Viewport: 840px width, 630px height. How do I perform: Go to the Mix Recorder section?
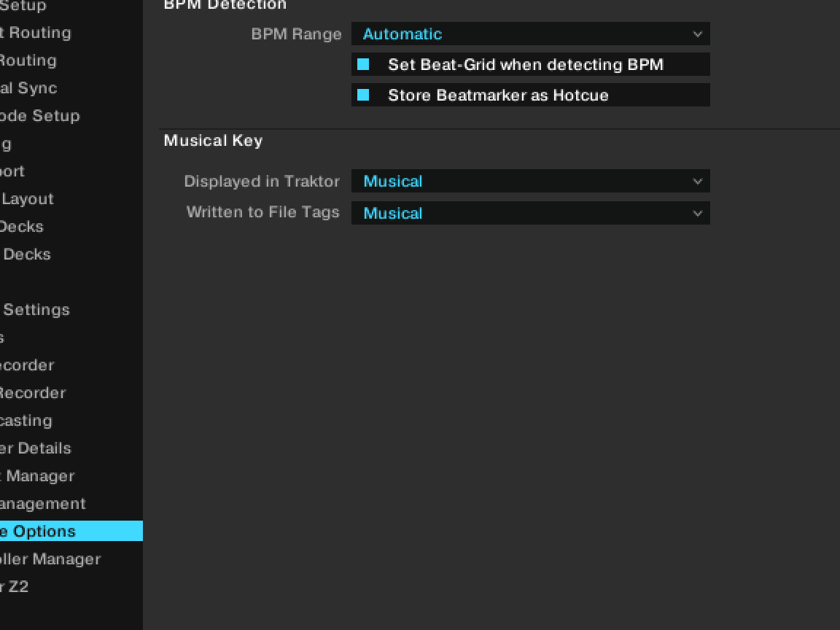[27, 365]
